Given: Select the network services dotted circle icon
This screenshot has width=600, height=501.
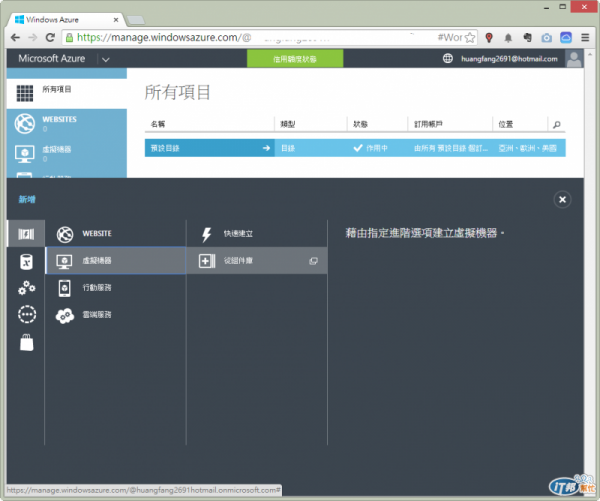Looking at the screenshot, I should [27, 314].
